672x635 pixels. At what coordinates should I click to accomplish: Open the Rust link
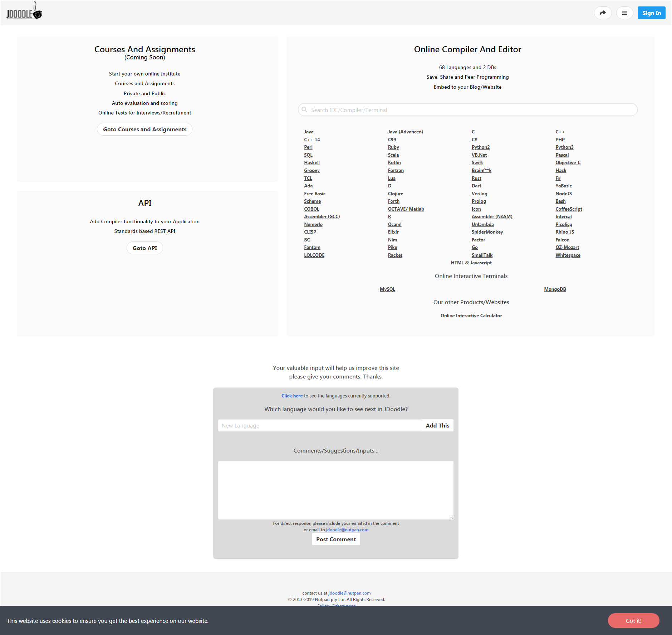476,179
